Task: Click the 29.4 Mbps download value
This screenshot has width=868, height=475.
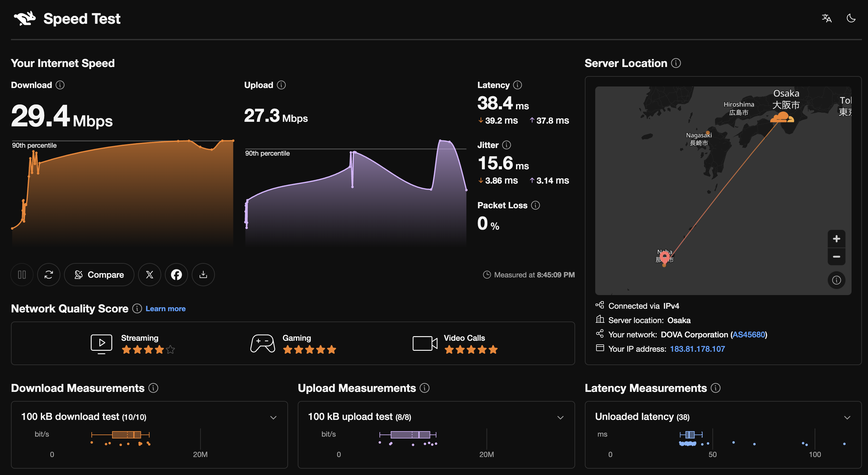Action: 62,116
